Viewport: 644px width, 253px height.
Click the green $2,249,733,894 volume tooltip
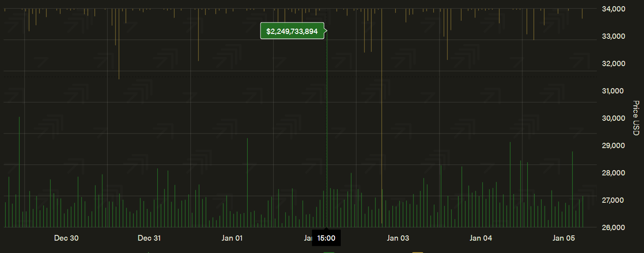point(292,31)
